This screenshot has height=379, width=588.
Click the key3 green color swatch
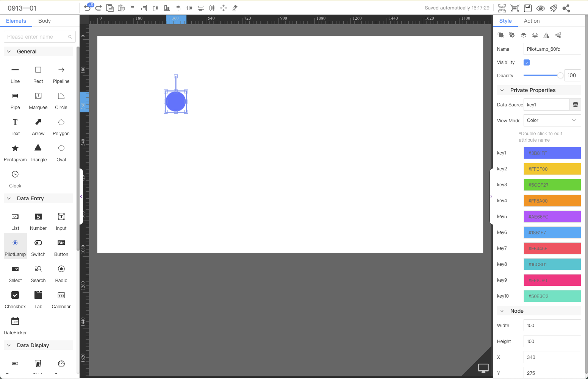pos(552,185)
